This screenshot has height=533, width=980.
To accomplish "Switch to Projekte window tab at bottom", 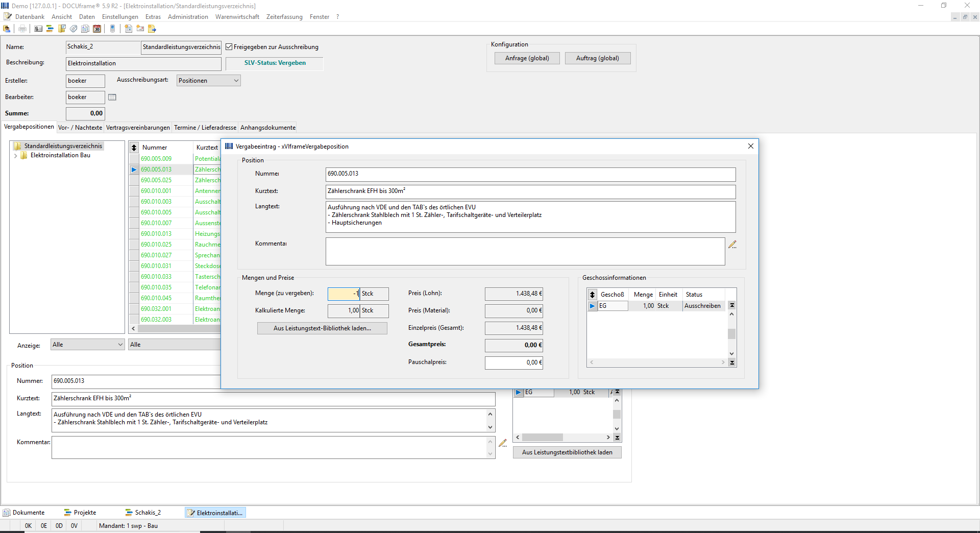I will click(x=80, y=513).
